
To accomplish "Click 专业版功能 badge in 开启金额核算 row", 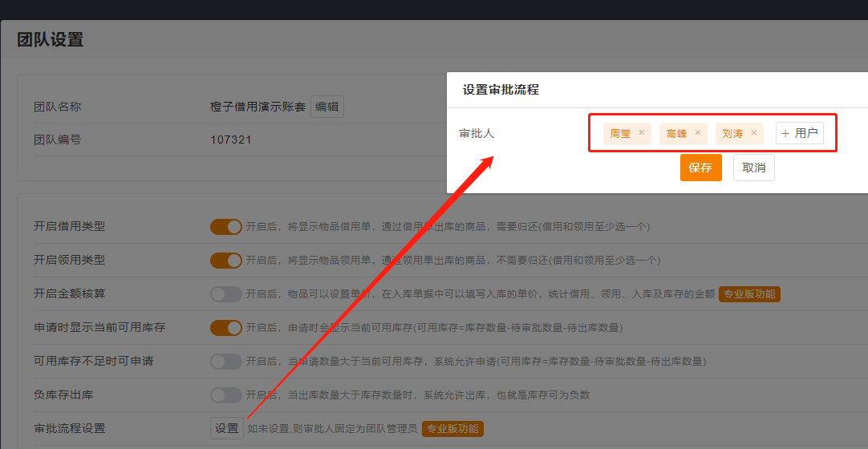I will (x=749, y=294).
